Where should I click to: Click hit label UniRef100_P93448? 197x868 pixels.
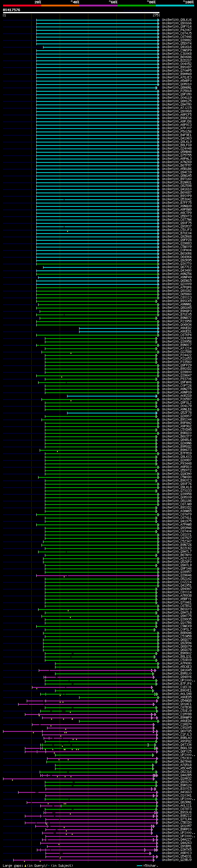(177, 463)
